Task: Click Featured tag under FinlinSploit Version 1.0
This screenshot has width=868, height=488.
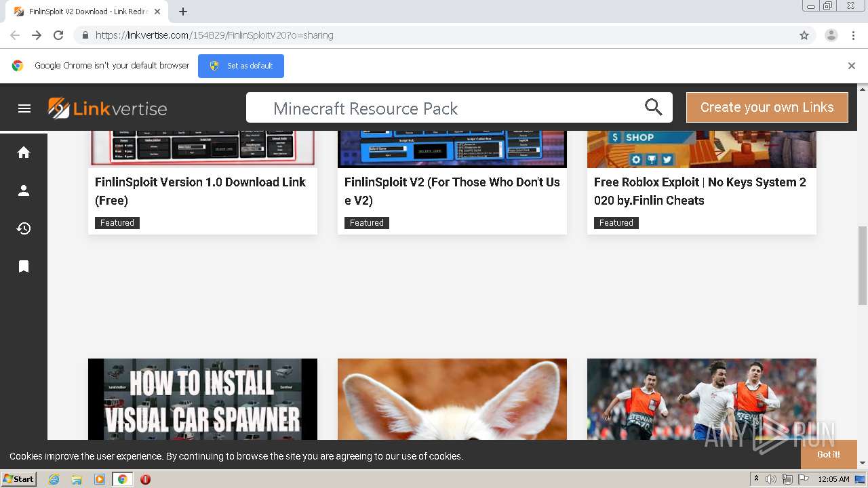Action: pos(117,222)
